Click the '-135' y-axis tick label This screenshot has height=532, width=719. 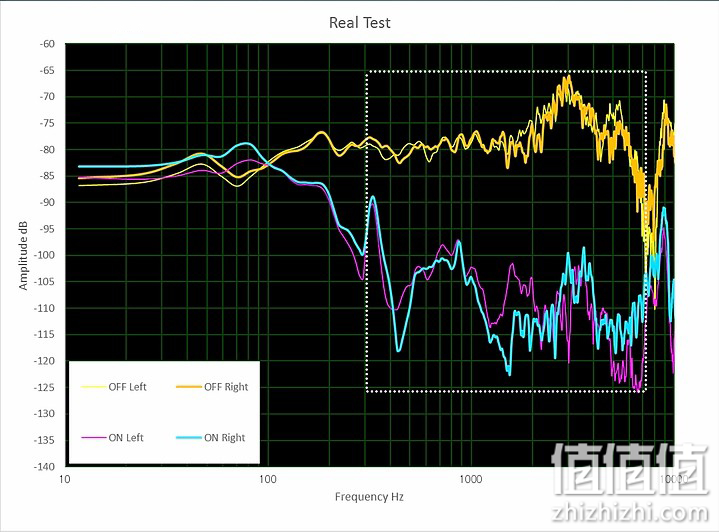coord(45,440)
